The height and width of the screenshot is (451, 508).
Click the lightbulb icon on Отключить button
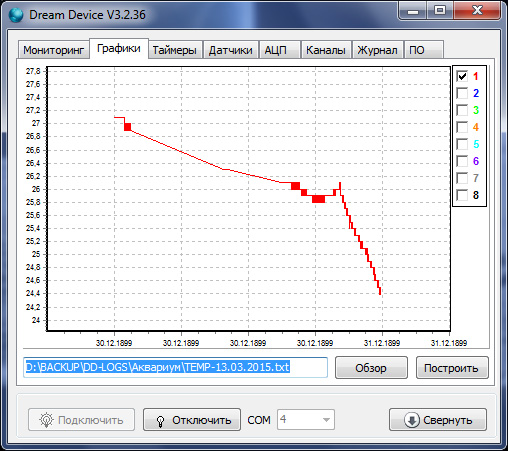pyautogui.click(x=160, y=421)
